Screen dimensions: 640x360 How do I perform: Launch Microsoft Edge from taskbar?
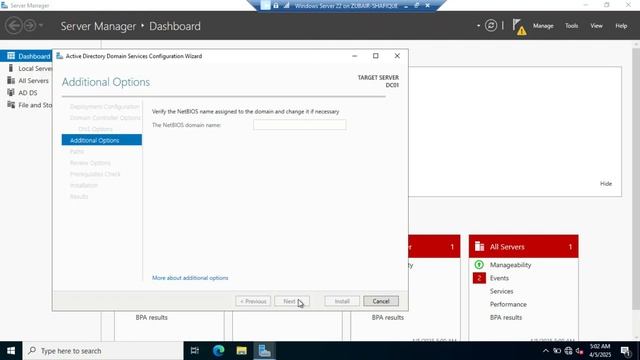tap(218, 351)
